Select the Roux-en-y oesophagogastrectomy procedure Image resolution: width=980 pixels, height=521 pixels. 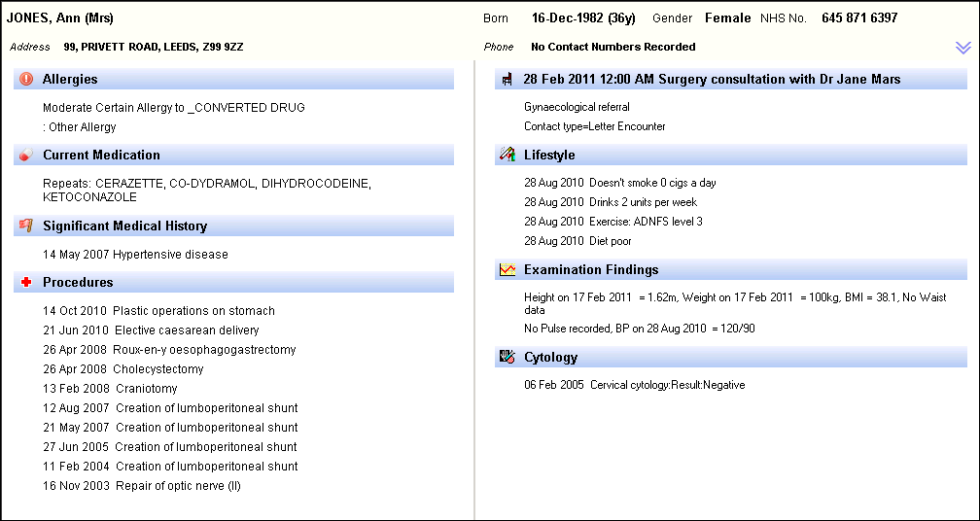169,350
